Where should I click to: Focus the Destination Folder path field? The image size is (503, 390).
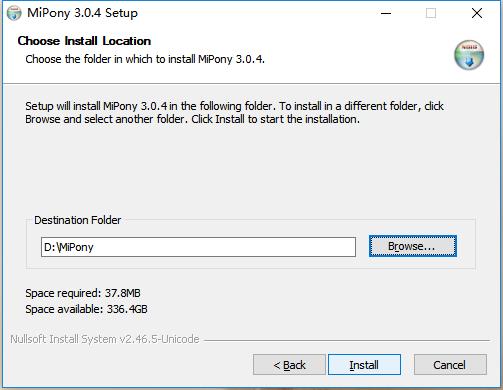pyautogui.click(x=198, y=247)
